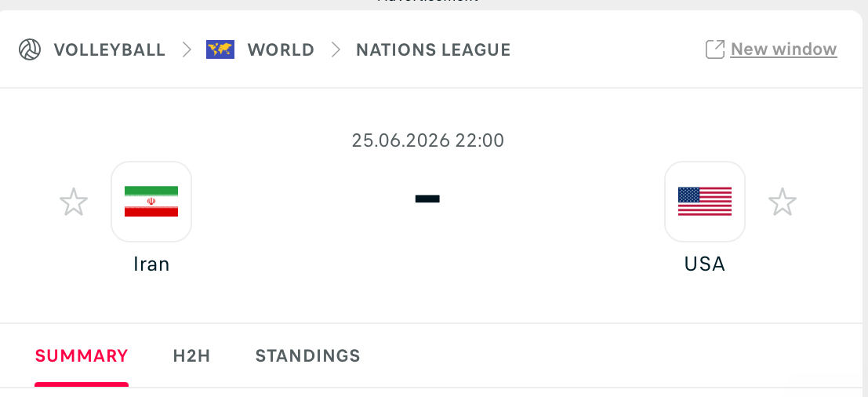This screenshot has width=868, height=397.
Task: Favorite USA with the star toggle
Action: (x=782, y=202)
